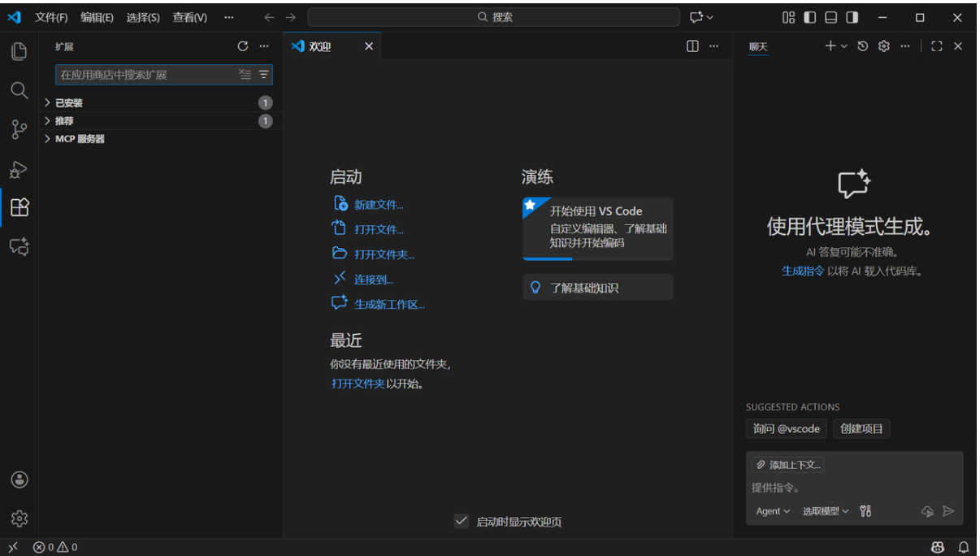Refresh the extensions list
The width and height of the screenshot is (980, 556).
(x=243, y=46)
